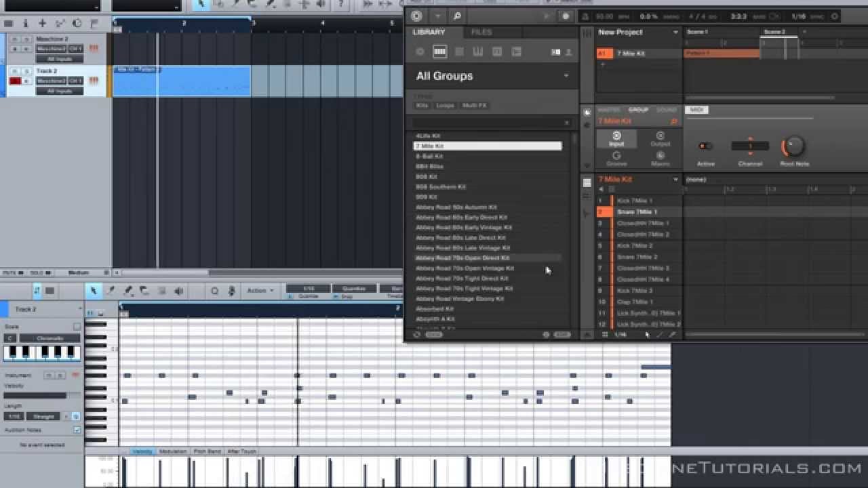Open the 7 Mile Kit group dropdown

[675, 180]
